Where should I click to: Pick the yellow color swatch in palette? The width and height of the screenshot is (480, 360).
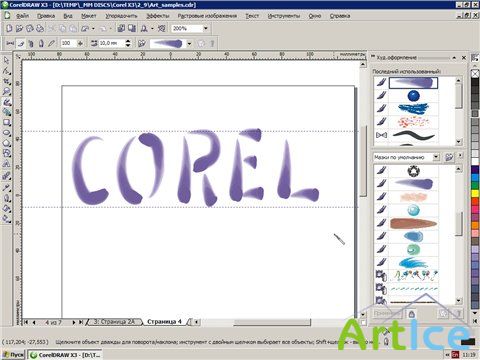[x=475, y=193]
